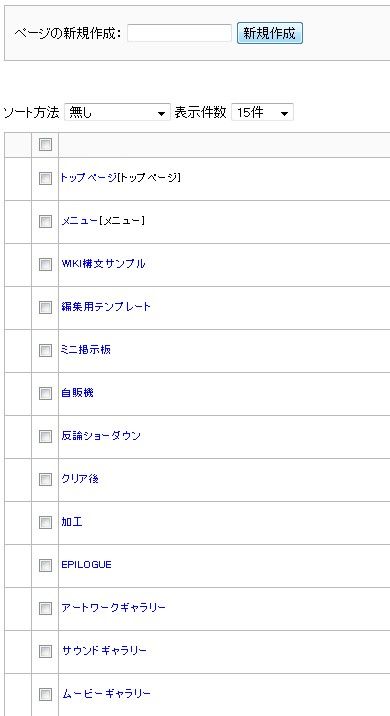Select the WIKI構文サンプル checkbox
This screenshot has height=716, width=390.
click(45, 264)
